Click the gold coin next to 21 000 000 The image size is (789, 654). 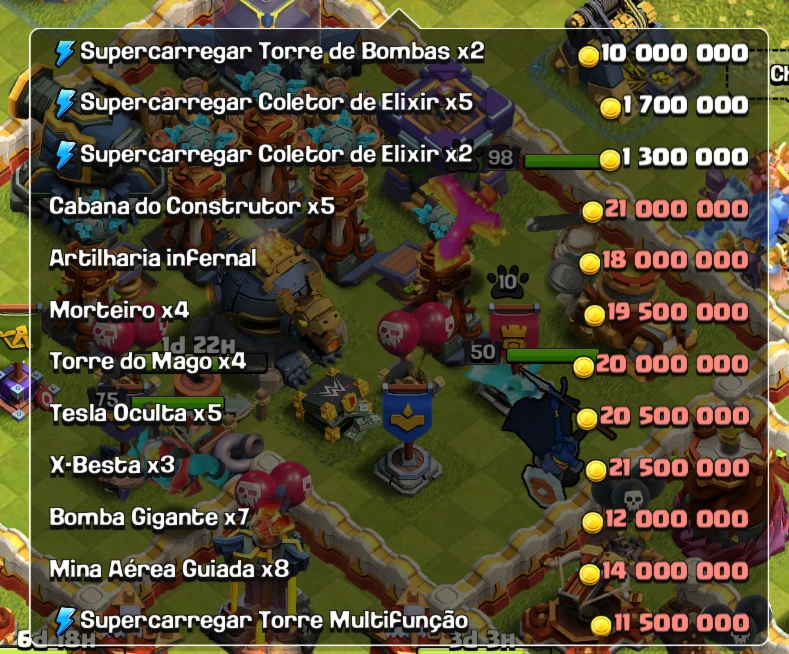592,211
